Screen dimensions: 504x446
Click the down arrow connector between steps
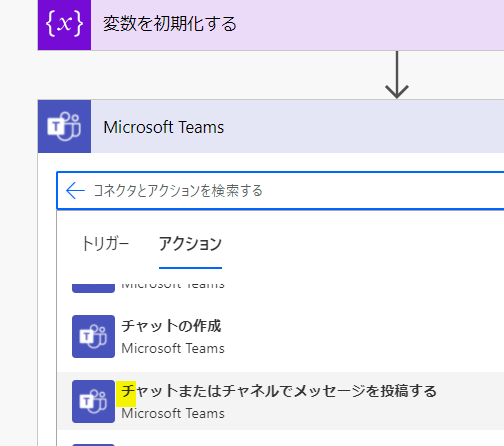(x=397, y=75)
